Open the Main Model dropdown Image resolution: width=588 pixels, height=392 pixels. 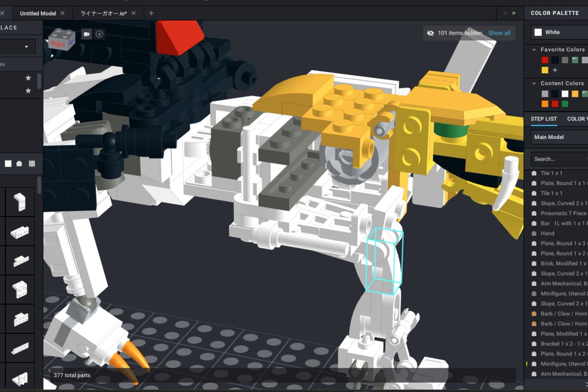559,137
